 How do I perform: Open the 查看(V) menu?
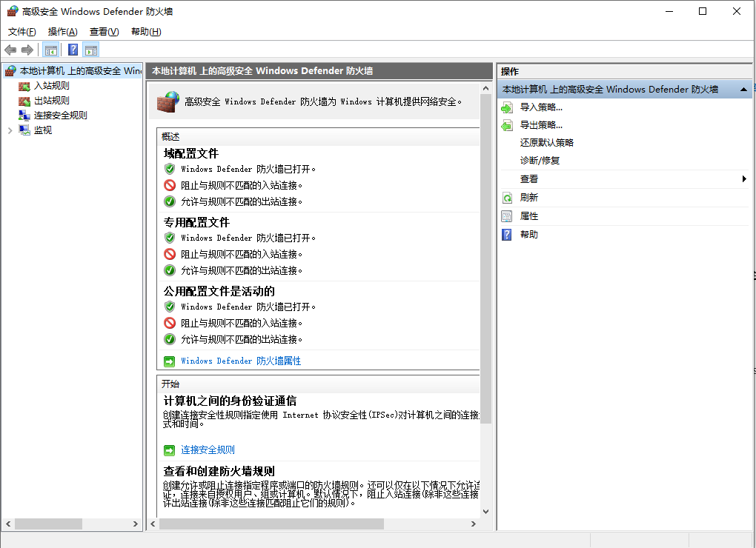pos(105,32)
